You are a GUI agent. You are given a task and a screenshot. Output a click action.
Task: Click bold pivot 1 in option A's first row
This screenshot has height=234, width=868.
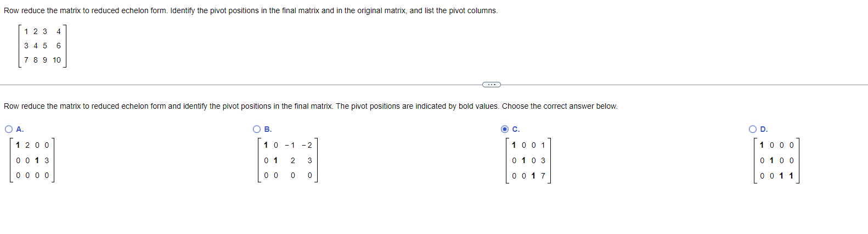coord(18,145)
